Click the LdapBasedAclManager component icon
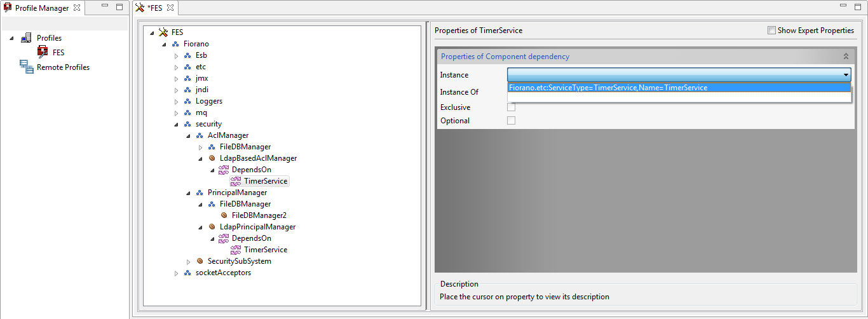This screenshot has width=868, height=319. click(x=212, y=158)
